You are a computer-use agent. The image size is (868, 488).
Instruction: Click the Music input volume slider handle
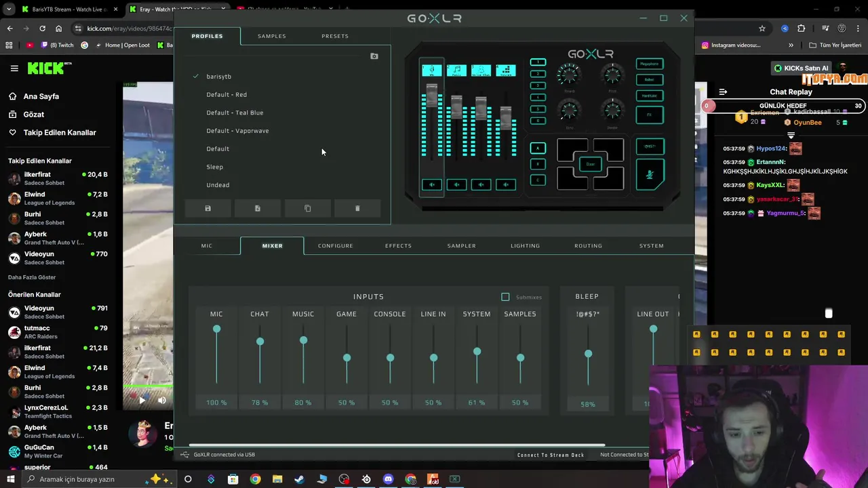(304, 340)
